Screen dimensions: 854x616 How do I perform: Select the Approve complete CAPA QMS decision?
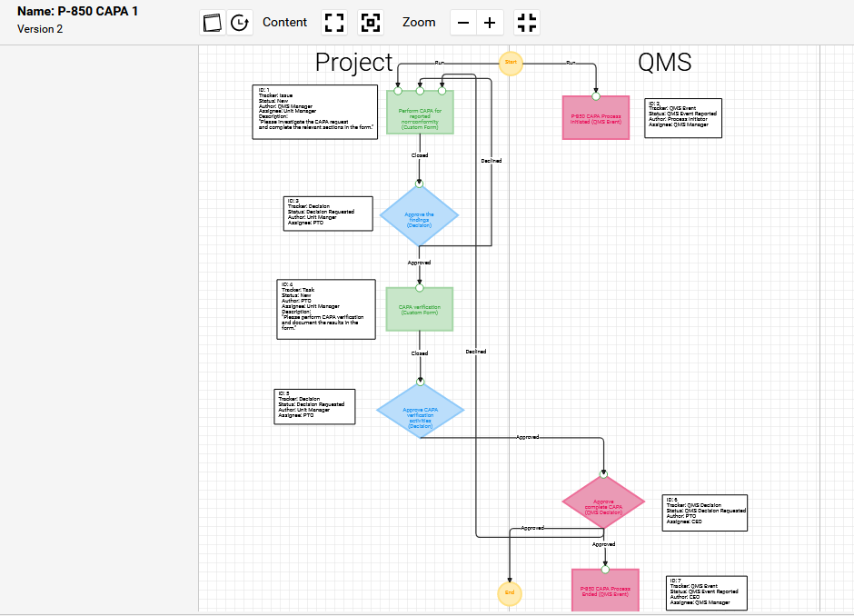[x=603, y=507]
